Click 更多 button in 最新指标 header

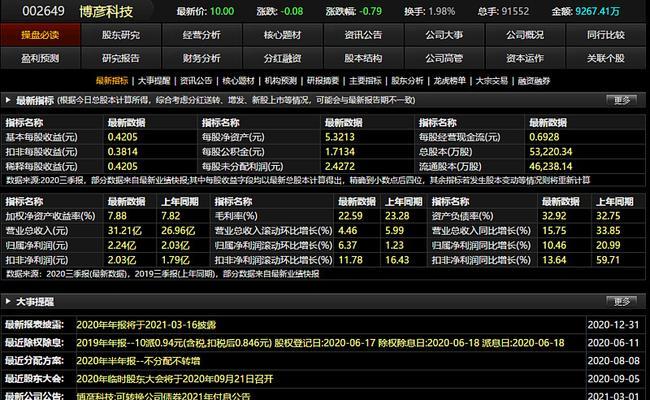[622, 100]
